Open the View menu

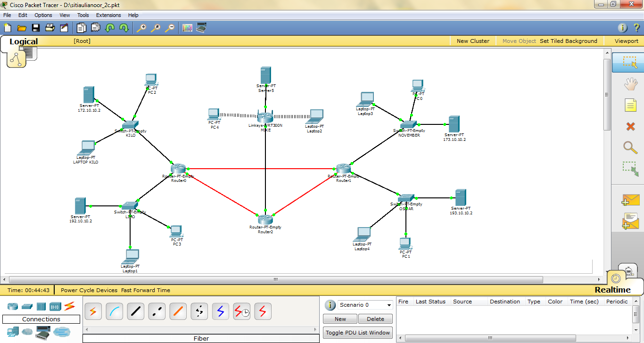point(65,15)
